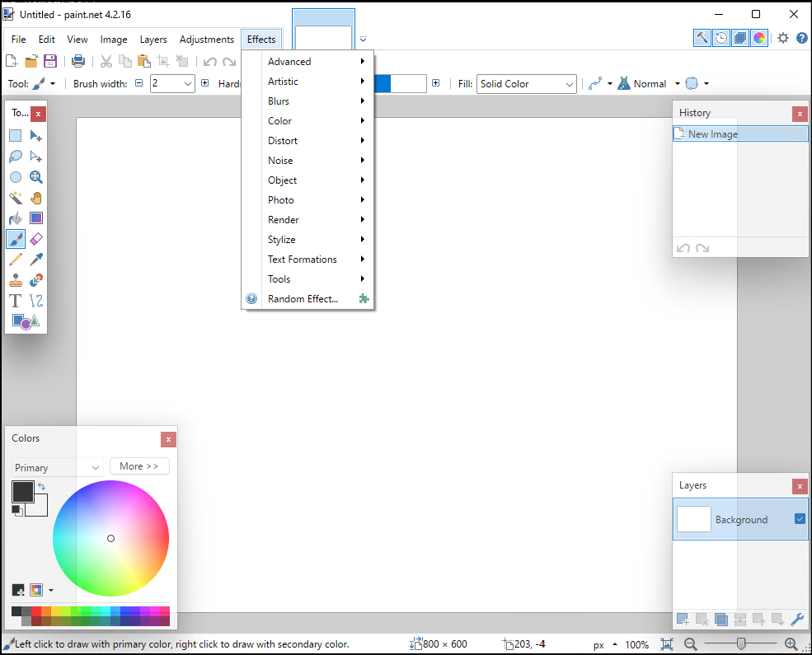812x655 pixels.
Task: Choose the Paint Bucket tool
Action: [16, 218]
